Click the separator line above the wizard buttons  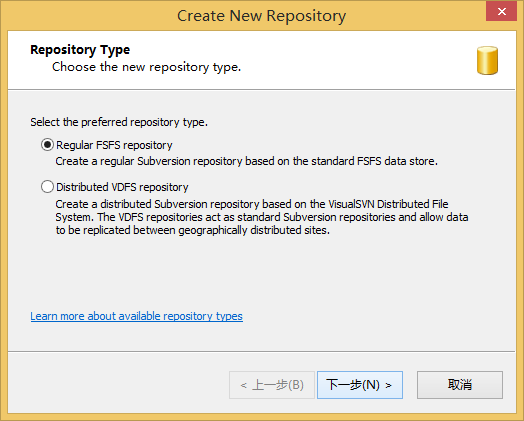pyautogui.click(x=262, y=351)
